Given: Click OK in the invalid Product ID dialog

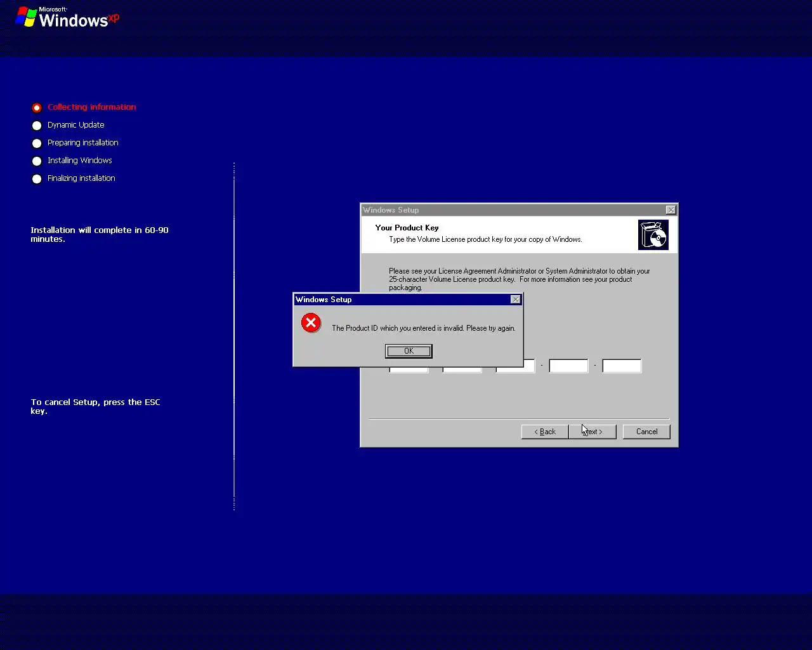Looking at the screenshot, I should click(x=409, y=351).
